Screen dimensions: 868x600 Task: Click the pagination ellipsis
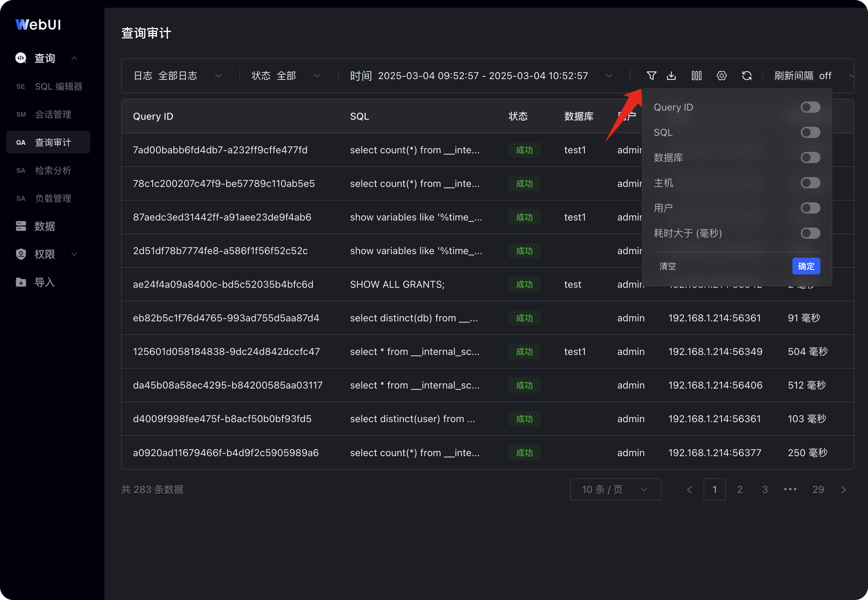click(790, 489)
